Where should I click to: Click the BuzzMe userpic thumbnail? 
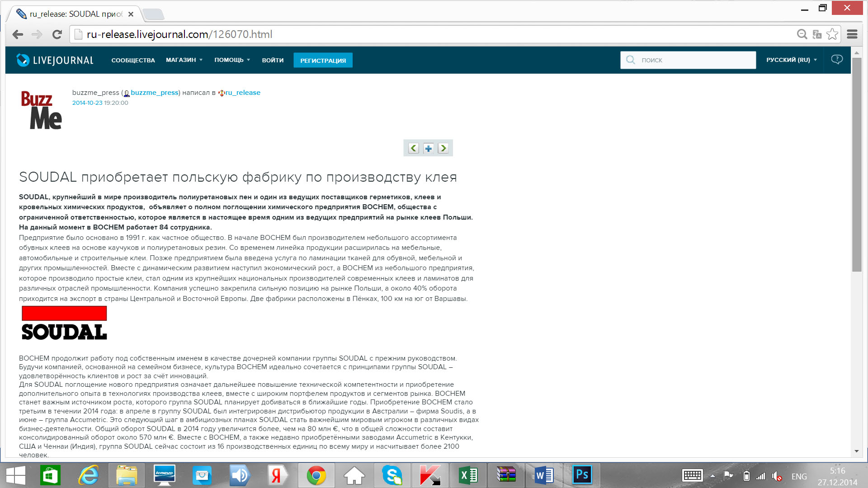pos(41,110)
